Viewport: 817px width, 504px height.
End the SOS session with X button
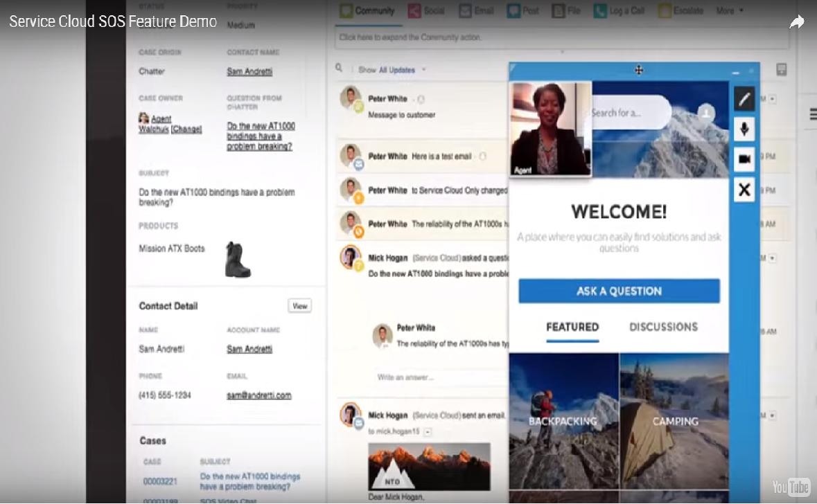click(744, 190)
